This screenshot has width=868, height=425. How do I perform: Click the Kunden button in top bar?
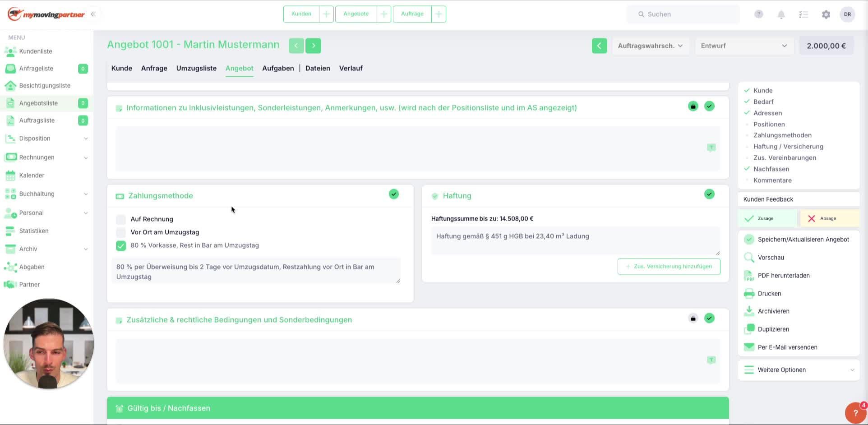point(301,14)
